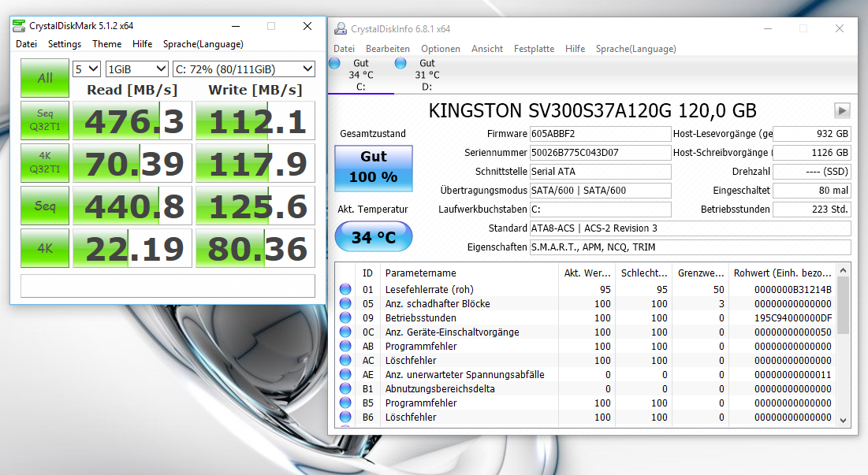The image size is (868, 475).
Task: Open Bearbeiten menu in CrystalDiskInfo
Action: pyautogui.click(x=388, y=49)
